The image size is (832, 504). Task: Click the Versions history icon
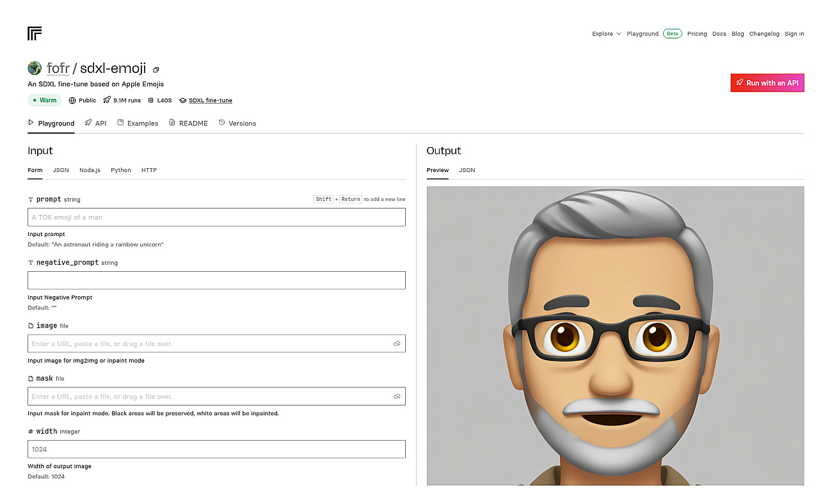click(222, 122)
